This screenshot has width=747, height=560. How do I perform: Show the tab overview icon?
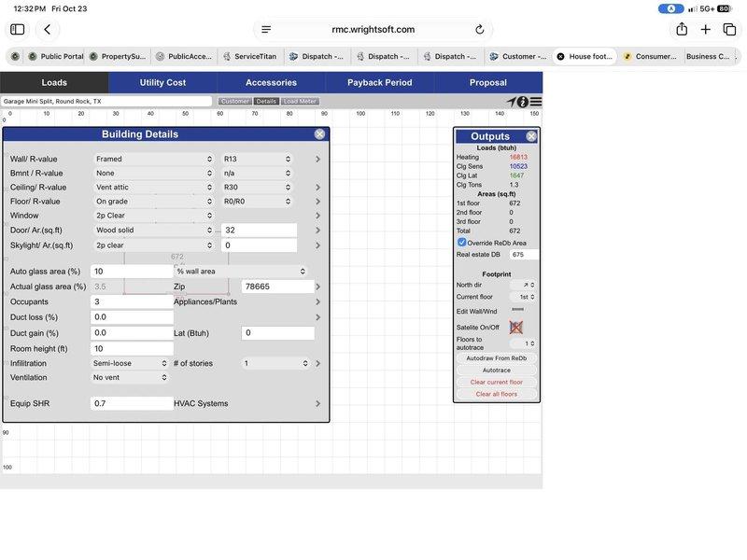pyautogui.click(x=729, y=30)
